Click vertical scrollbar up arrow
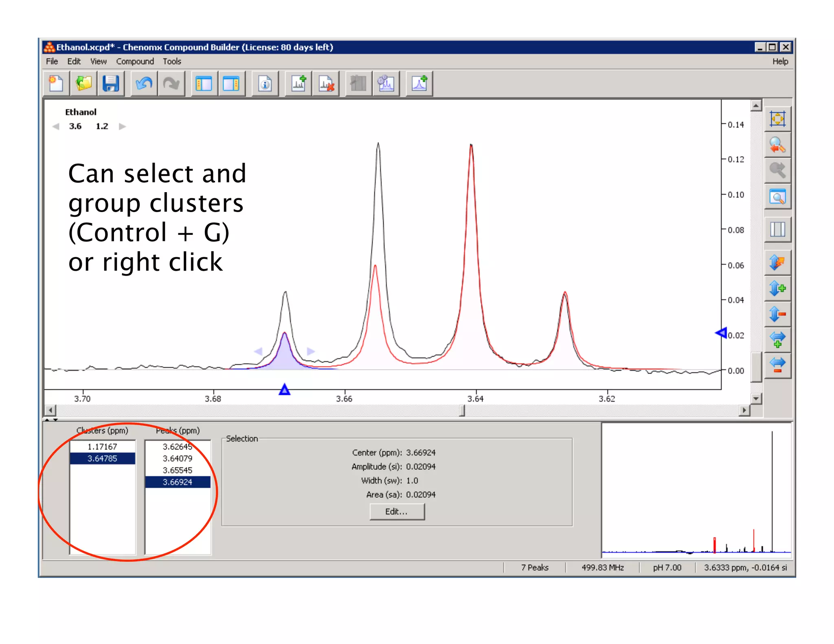Image resolution: width=834 pixels, height=644 pixels. tap(756, 105)
